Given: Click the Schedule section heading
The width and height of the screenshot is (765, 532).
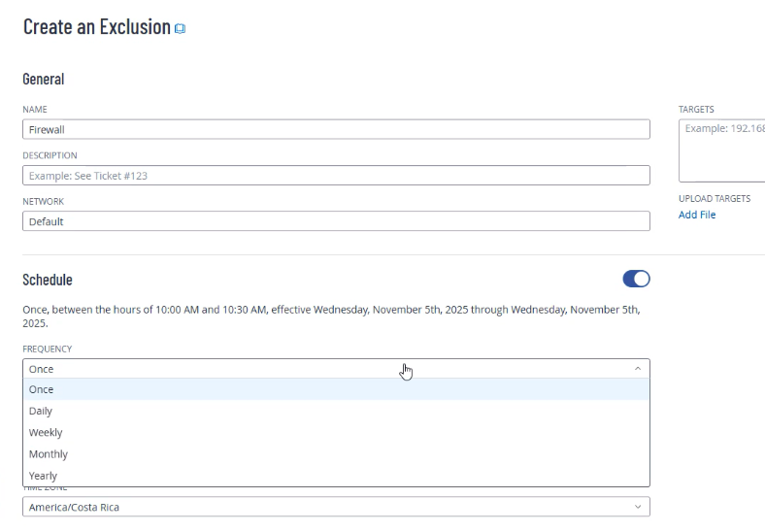Looking at the screenshot, I should [48, 280].
